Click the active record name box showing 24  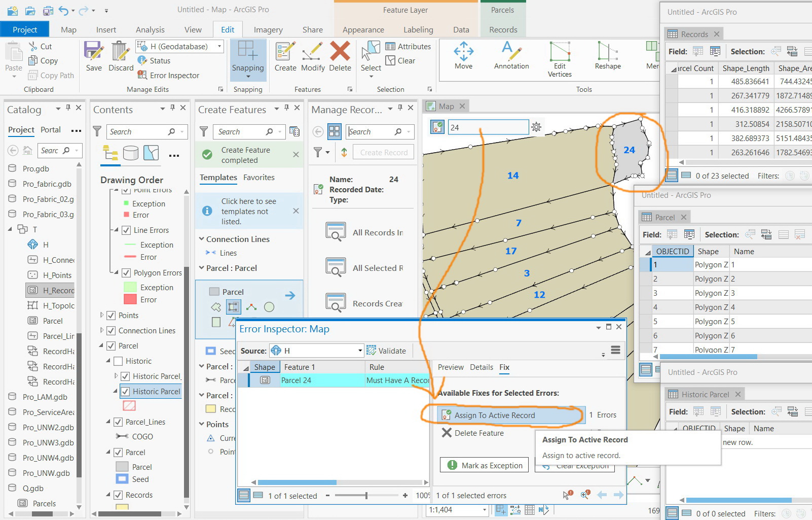(x=488, y=127)
